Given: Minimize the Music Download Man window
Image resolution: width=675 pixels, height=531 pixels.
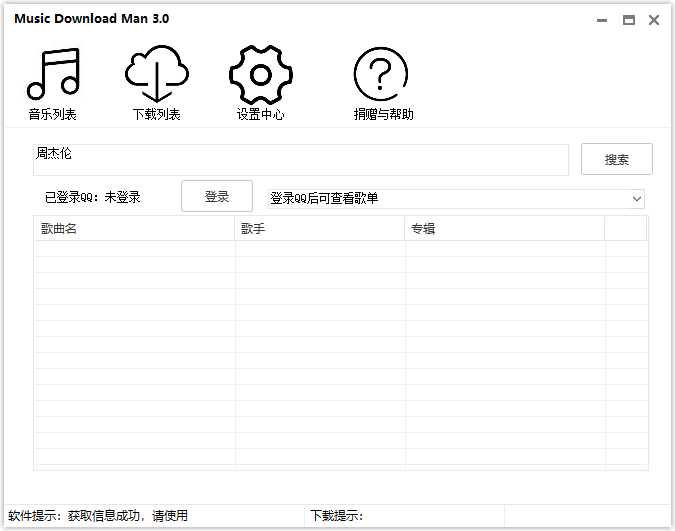Looking at the screenshot, I should coord(602,20).
